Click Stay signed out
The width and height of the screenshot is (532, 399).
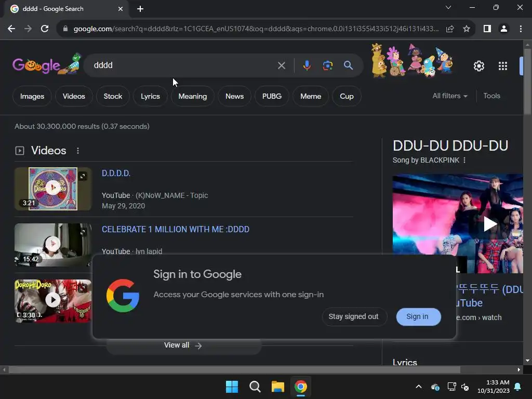coord(353,316)
